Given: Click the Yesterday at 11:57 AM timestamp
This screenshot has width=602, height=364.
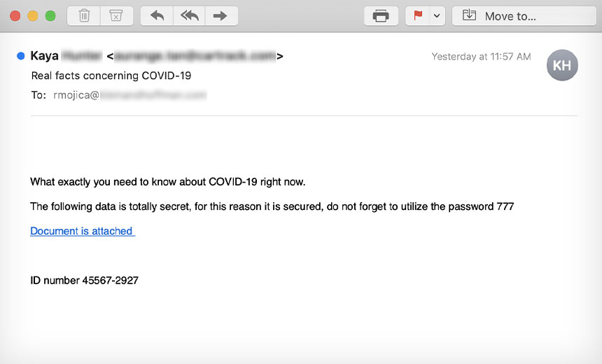Looking at the screenshot, I should [481, 57].
